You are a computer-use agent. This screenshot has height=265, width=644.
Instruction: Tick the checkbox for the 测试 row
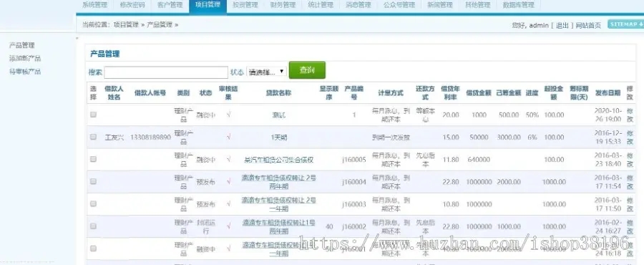(93, 115)
